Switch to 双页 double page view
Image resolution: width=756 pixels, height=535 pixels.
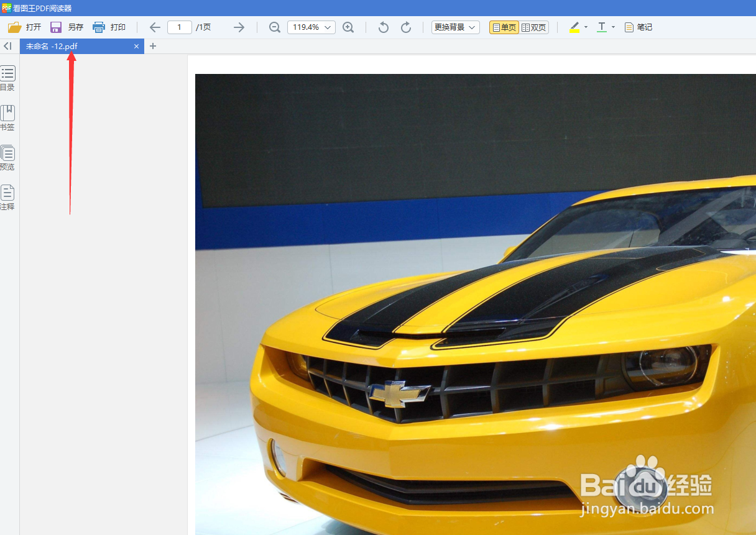(534, 27)
